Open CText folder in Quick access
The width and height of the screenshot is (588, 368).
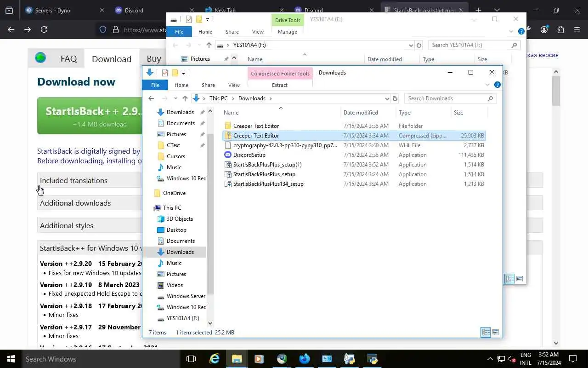coord(173,145)
